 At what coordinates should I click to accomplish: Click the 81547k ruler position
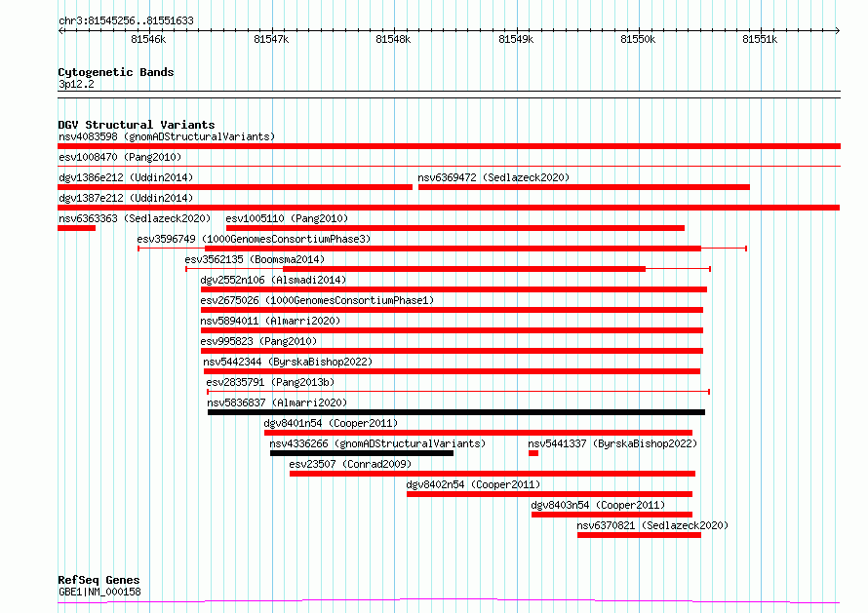coord(271,39)
